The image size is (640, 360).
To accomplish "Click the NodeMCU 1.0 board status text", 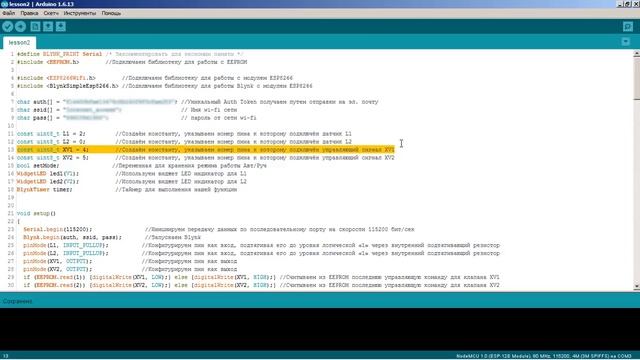I will click(544, 356).
